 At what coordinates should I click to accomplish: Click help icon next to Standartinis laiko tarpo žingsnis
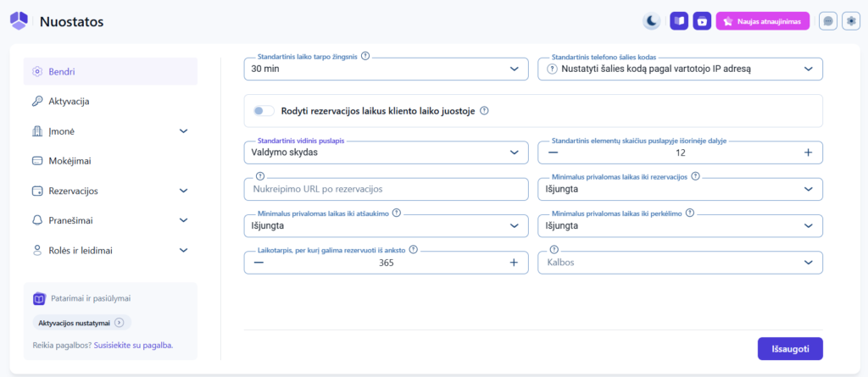[365, 56]
